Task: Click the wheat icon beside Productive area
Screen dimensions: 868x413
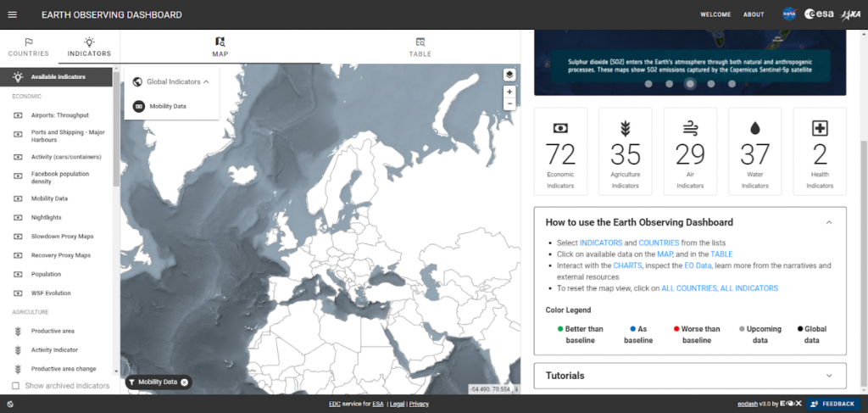Action: [x=19, y=331]
